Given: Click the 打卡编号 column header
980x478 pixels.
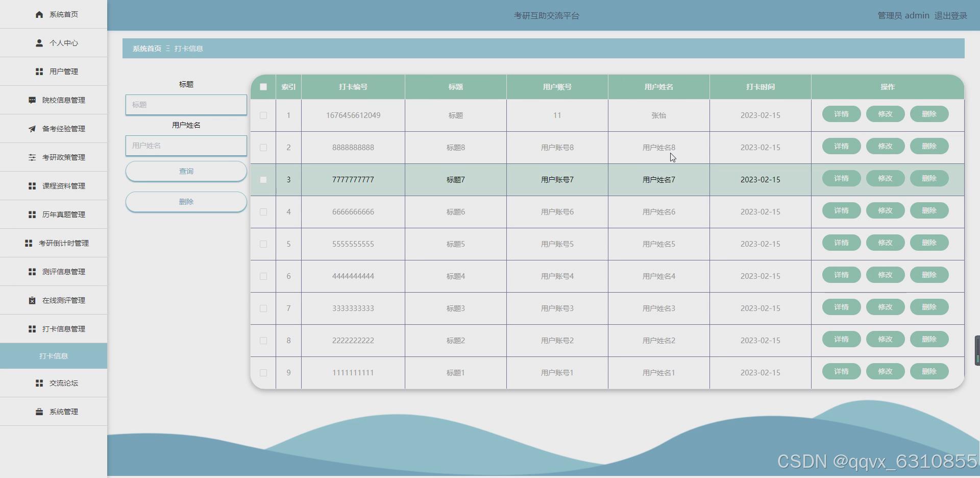Looking at the screenshot, I should coord(353,87).
